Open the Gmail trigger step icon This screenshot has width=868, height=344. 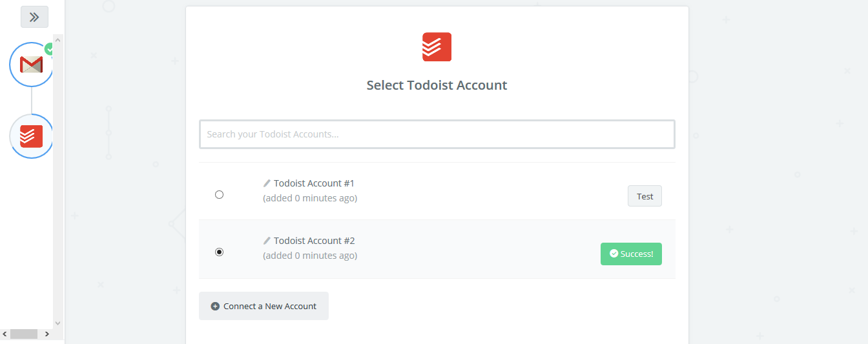coord(31,65)
